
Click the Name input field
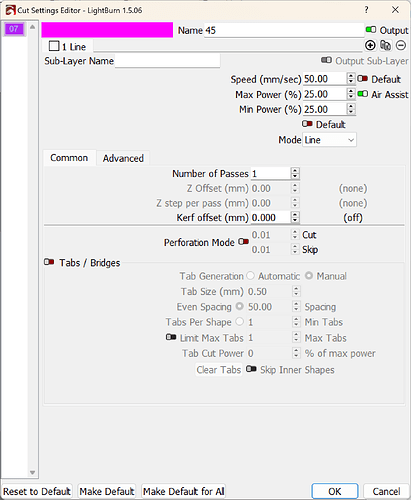point(284,30)
